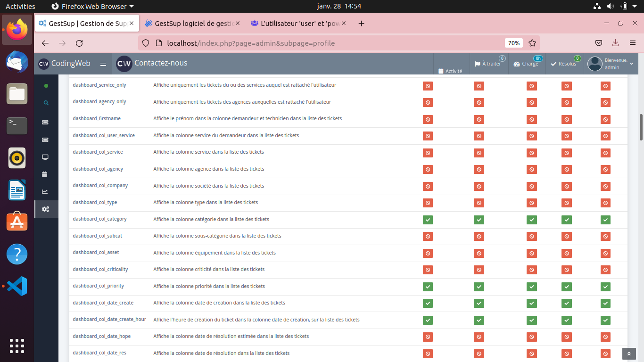Image resolution: width=644 pixels, height=362 pixels.
Task: Open the sidebar search magnifier
Action: [x=46, y=103]
